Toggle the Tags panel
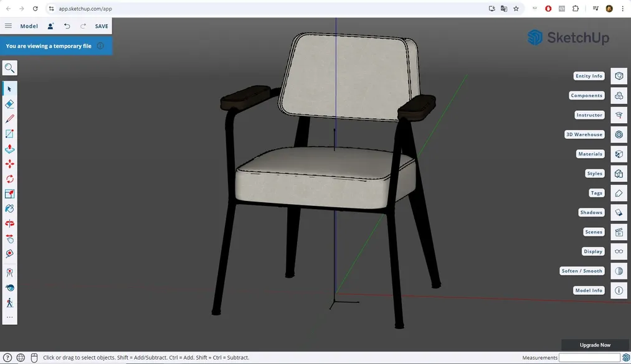Screen dimensions: 631x364 click(596, 193)
